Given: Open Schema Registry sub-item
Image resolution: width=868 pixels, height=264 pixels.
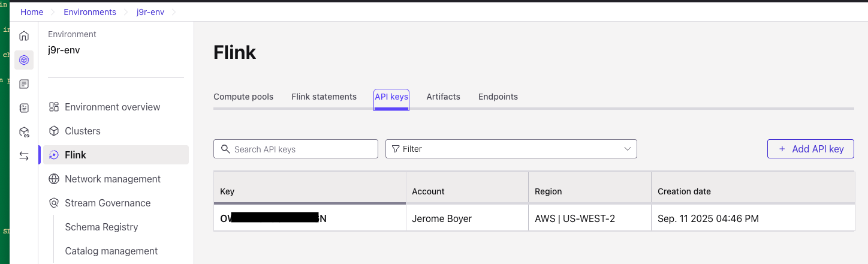Looking at the screenshot, I should 101,227.
